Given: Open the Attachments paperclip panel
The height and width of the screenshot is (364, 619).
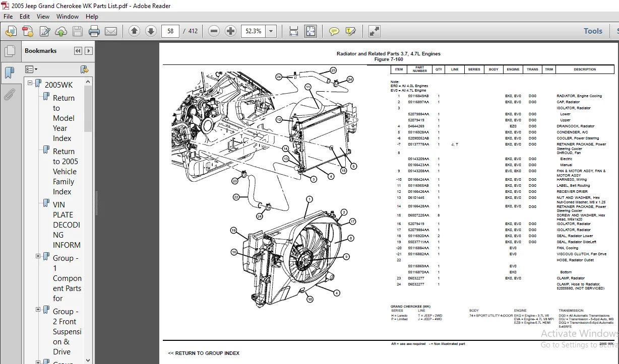Looking at the screenshot, I should pyautogui.click(x=10, y=94).
